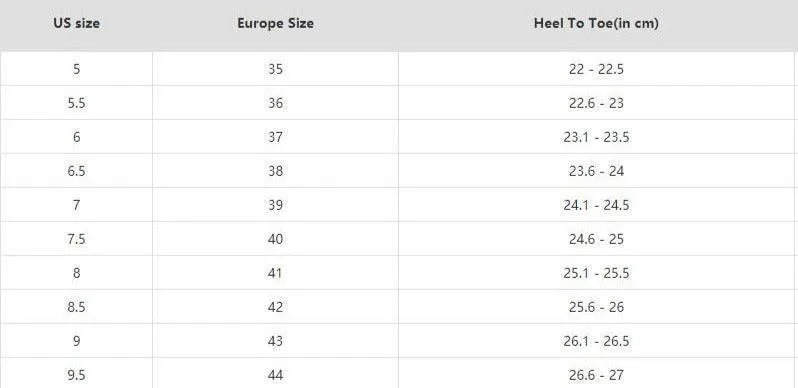
Task: Select the 26.6 - 27 measurement cell
Action: click(596, 373)
